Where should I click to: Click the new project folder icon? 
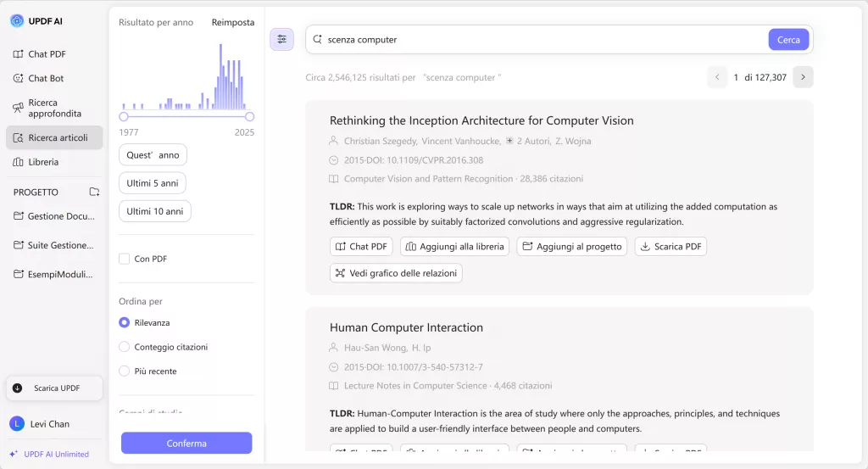[94, 193]
